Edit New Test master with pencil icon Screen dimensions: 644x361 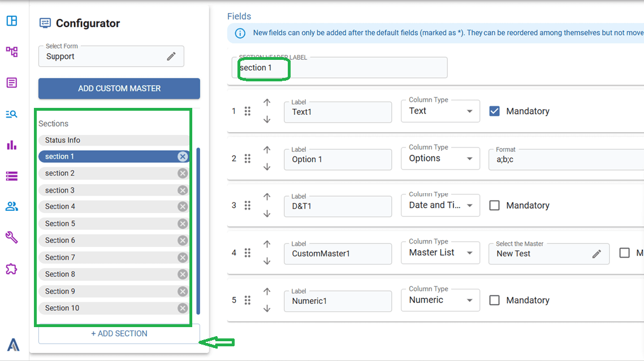click(x=597, y=254)
